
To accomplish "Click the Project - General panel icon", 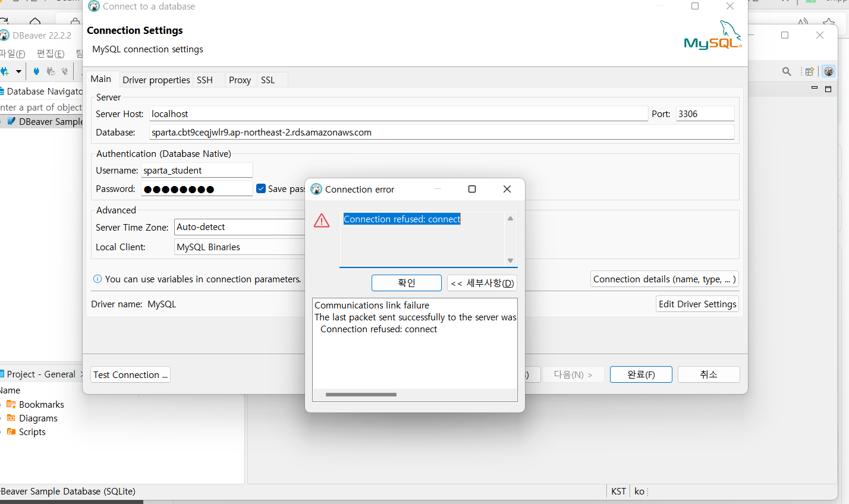I will [x=2, y=374].
